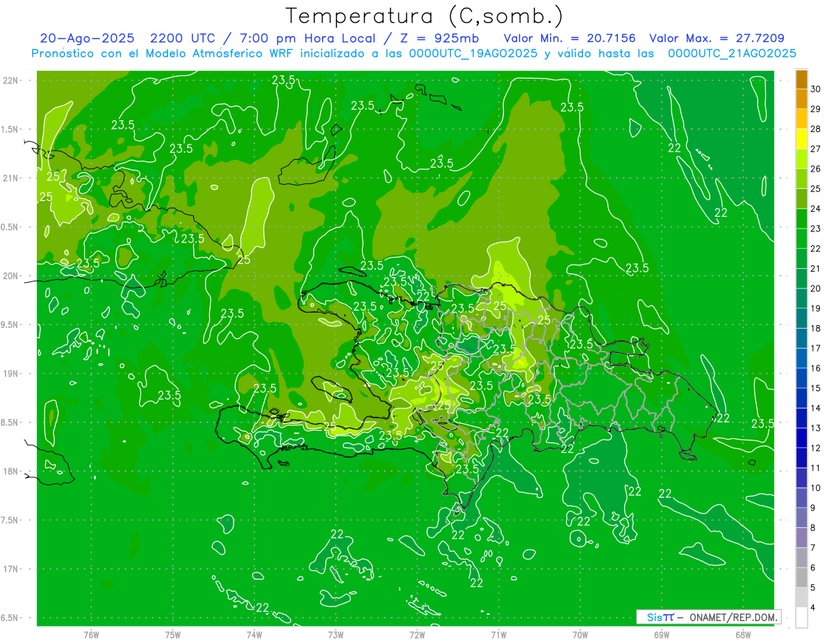Viewport: 834px width, 644px height.
Task: Click the "70W" longitude label
Action: (x=580, y=634)
